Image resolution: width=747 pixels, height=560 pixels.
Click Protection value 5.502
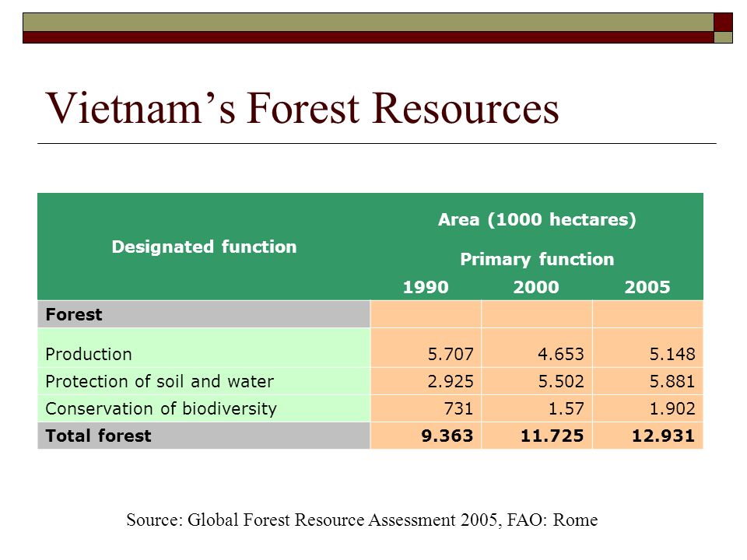coord(561,381)
